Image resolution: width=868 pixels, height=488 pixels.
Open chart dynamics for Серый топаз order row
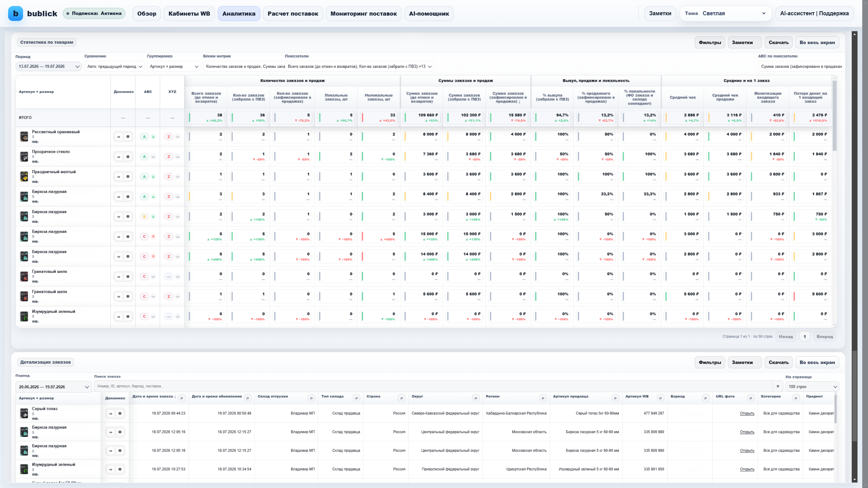click(111, 413)
